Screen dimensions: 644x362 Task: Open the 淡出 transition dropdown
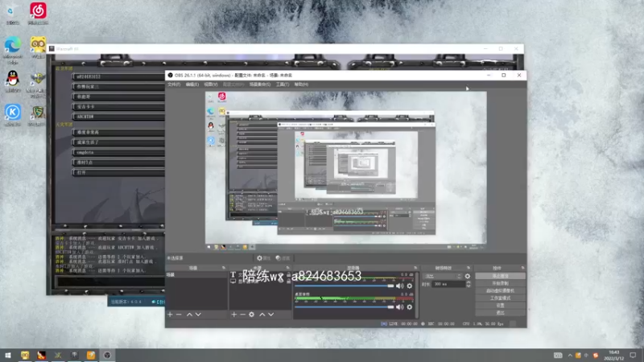click(x=443, y=276)
